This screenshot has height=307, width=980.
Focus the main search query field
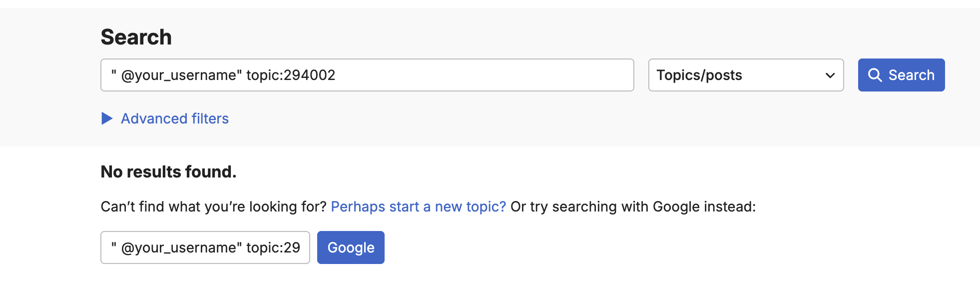pyautogui.click(x=450, y=75)
